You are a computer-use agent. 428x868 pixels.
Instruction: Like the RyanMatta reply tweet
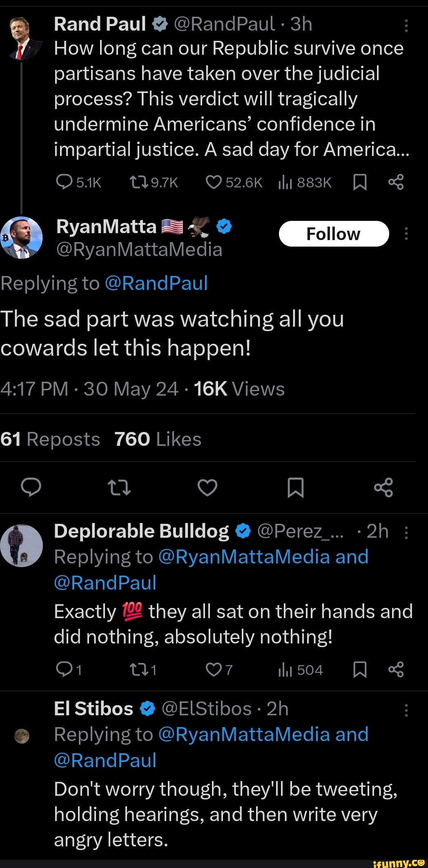pos(207,487)
